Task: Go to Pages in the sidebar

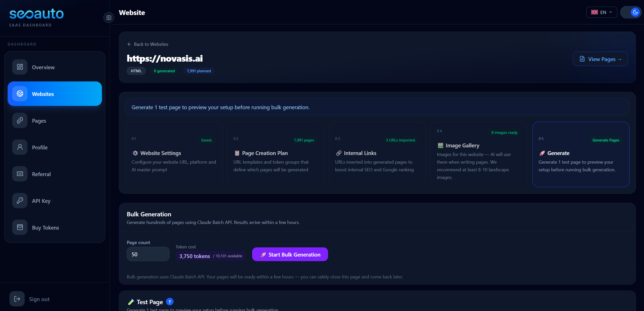Action: 55,120
